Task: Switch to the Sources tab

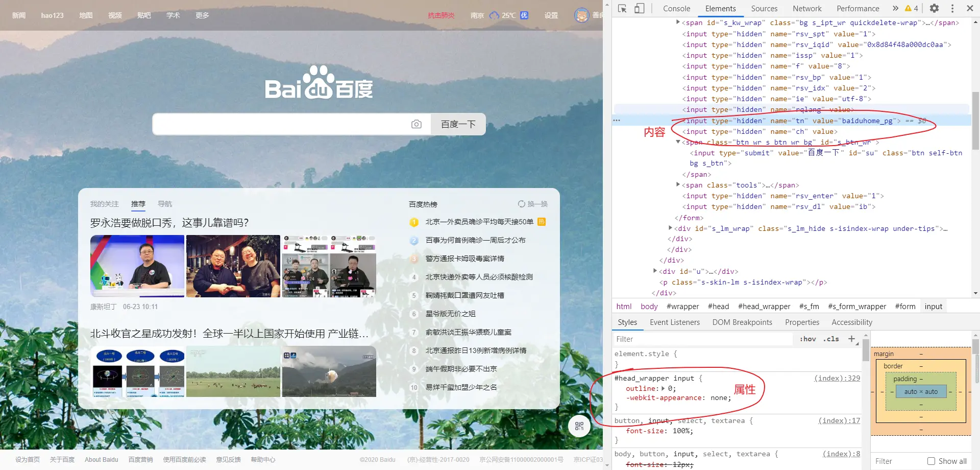Action: click(764, 8)
